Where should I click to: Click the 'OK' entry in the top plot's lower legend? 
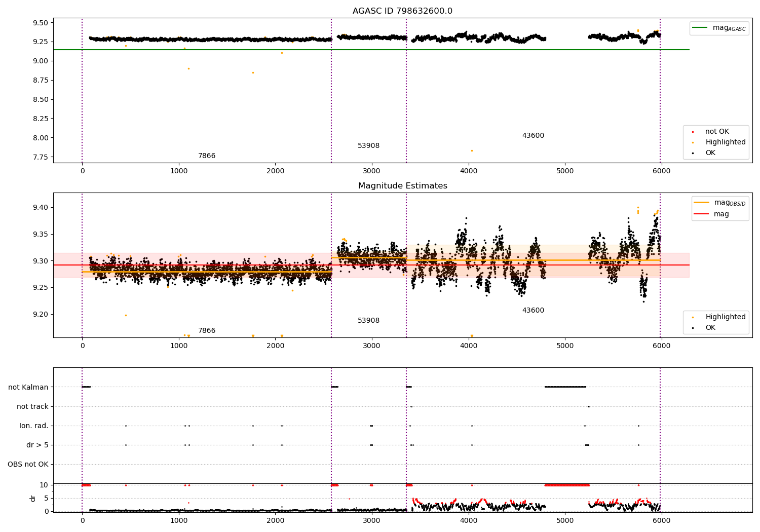pos(703,153)
